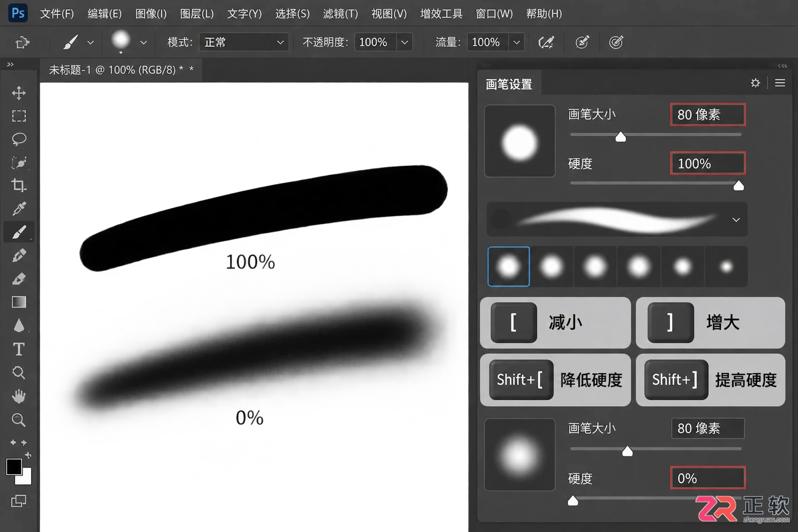This screenshot has width=798, height=532.
Task: Open brush preset picker arrow
Action: tap(144, 42)
